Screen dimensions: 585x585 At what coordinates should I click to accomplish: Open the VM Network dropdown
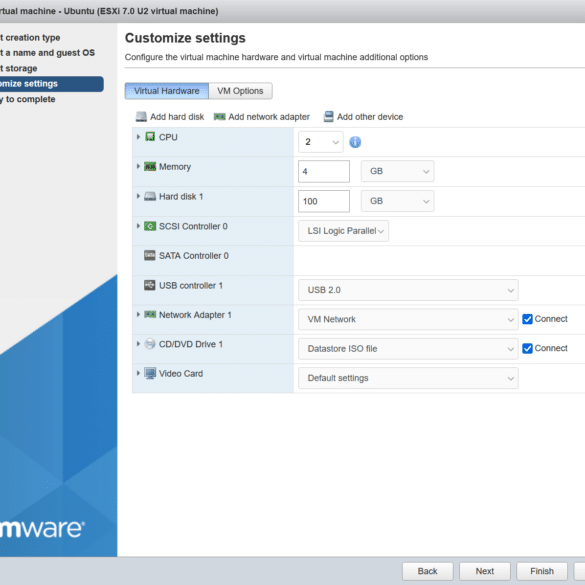coord(408,319)
